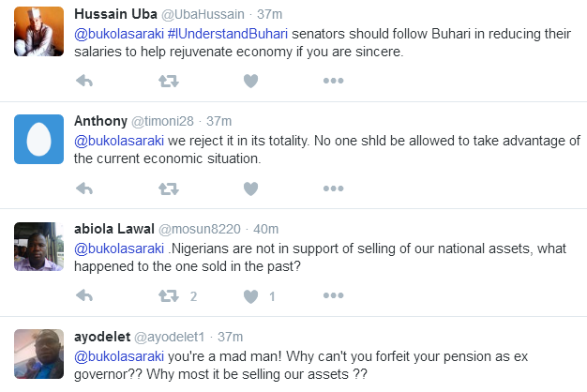The height and width of the screenshot is (392, 587).
Task: Click the 37m timestamp on Anthony's tweet
Action: point(219,121)
